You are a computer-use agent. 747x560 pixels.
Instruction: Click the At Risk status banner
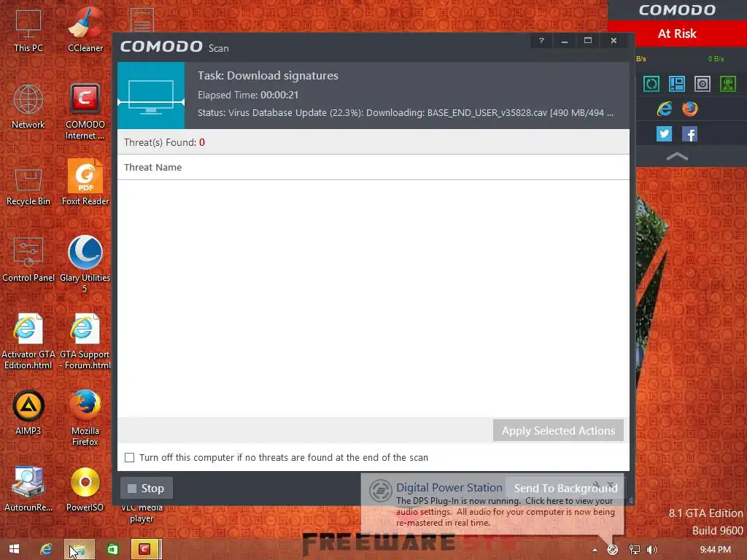677,34
